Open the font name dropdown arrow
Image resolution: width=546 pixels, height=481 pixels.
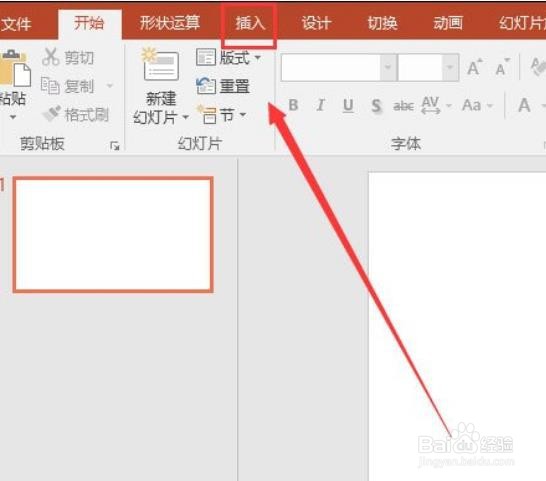[x=388, y=67]
